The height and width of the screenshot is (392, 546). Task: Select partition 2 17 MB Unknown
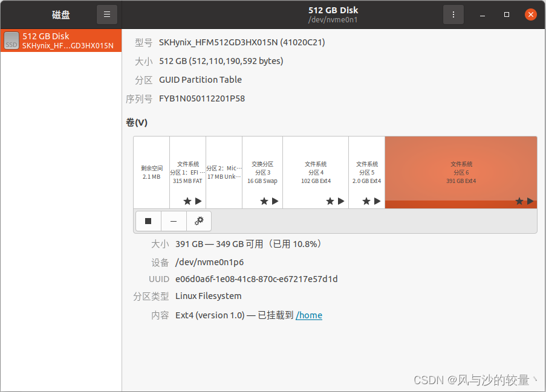coord(224,173)
